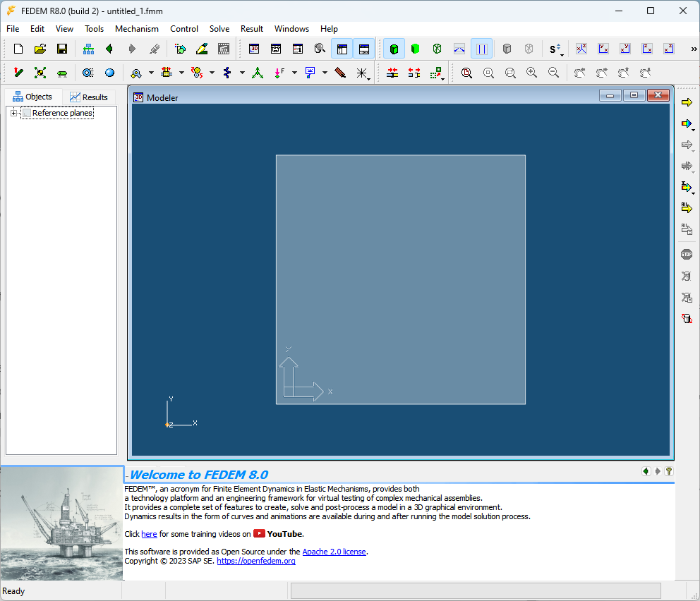The width and height of the screenshot is (700, 601).
Task: Toggle flat green shaded display mode
Action: pyautogui.click(x=416, y=49)
